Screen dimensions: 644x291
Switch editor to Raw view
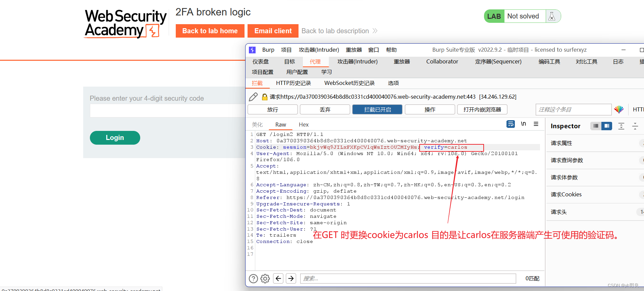(x=280, y=125)
